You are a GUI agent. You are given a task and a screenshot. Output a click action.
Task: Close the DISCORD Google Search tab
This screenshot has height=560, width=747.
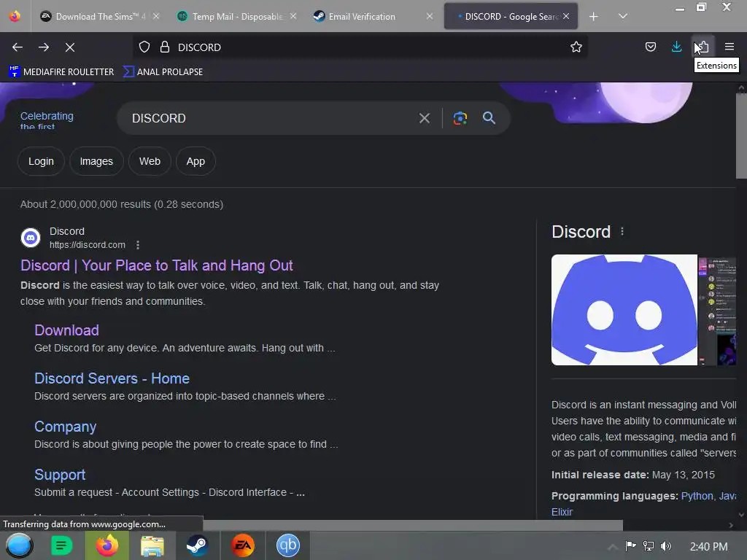point(566,16)
